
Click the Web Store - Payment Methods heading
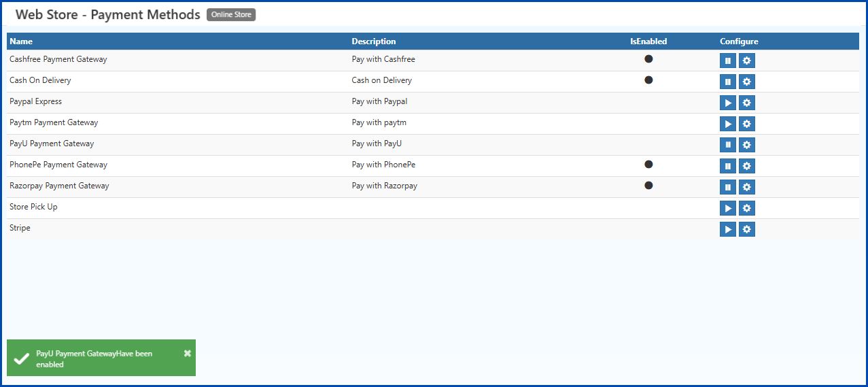coord(107,14)
